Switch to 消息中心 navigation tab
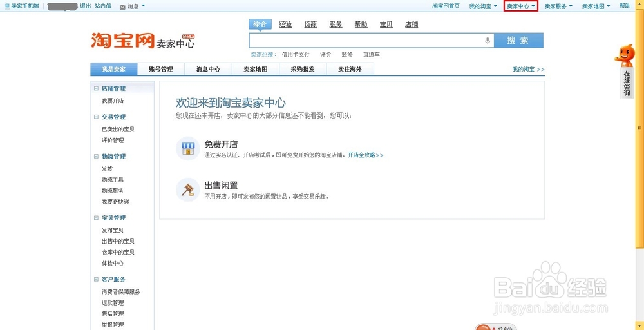The width and height of the screenshot is (644, 330). click(208, 70)
